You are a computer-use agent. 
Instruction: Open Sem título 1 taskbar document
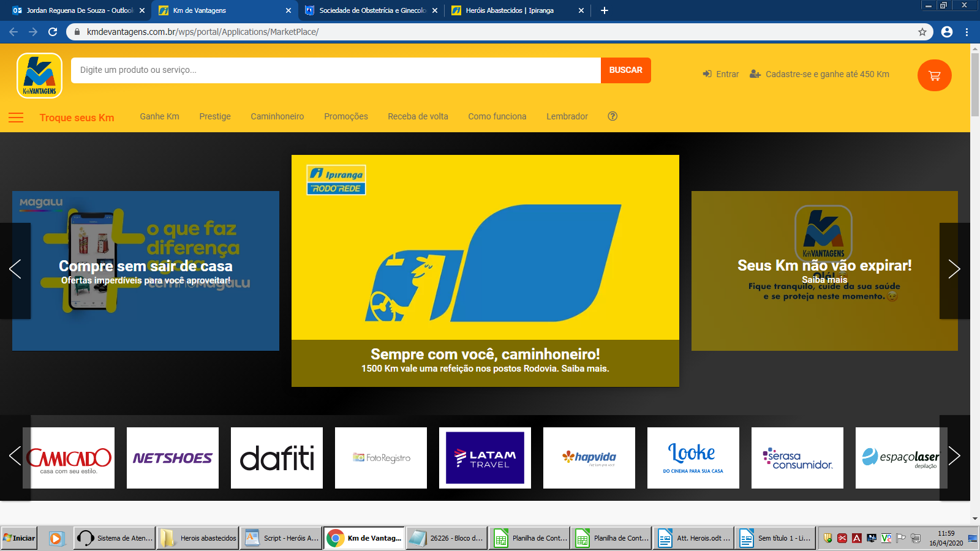(775, 538)
